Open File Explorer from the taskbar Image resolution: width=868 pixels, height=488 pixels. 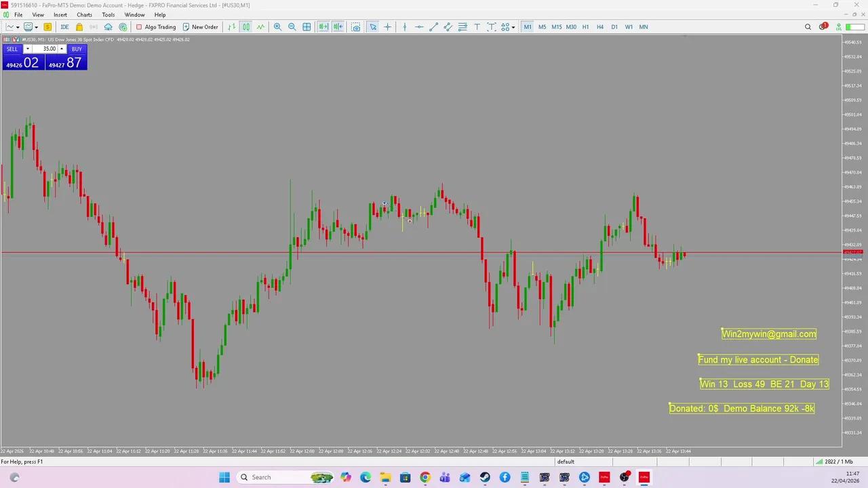click(385, 477)
